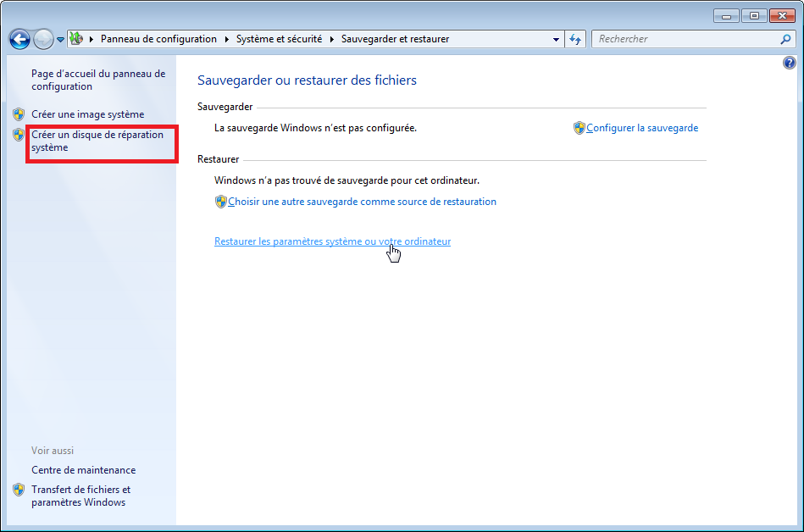804x532 pixels.
Task: Open Centre de maintenance link
Action: coord(84,470)
